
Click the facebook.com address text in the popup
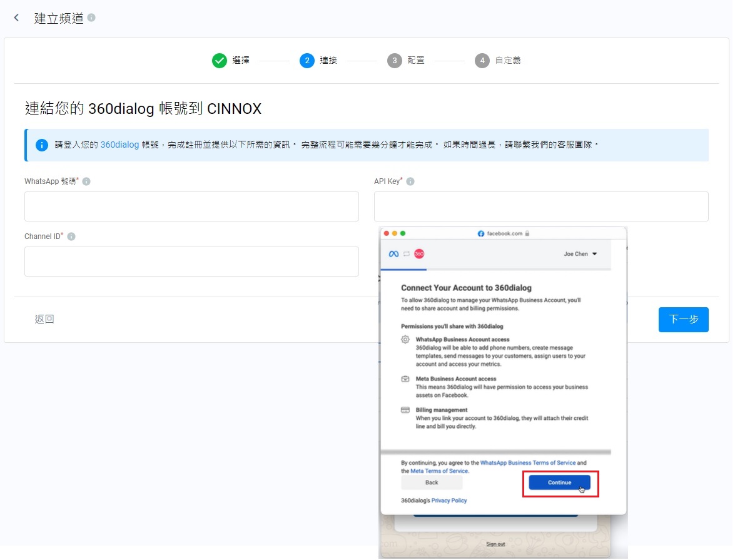click(x=504, y=233)
